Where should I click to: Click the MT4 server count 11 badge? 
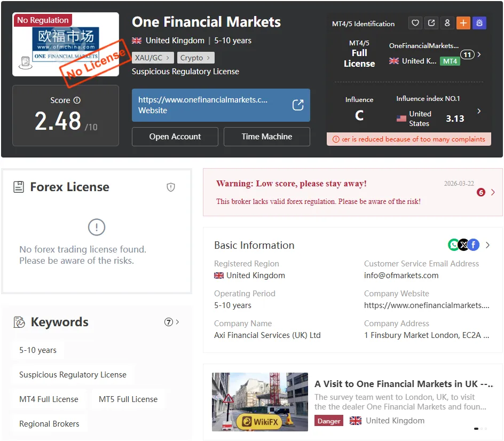tap(467, 54)
